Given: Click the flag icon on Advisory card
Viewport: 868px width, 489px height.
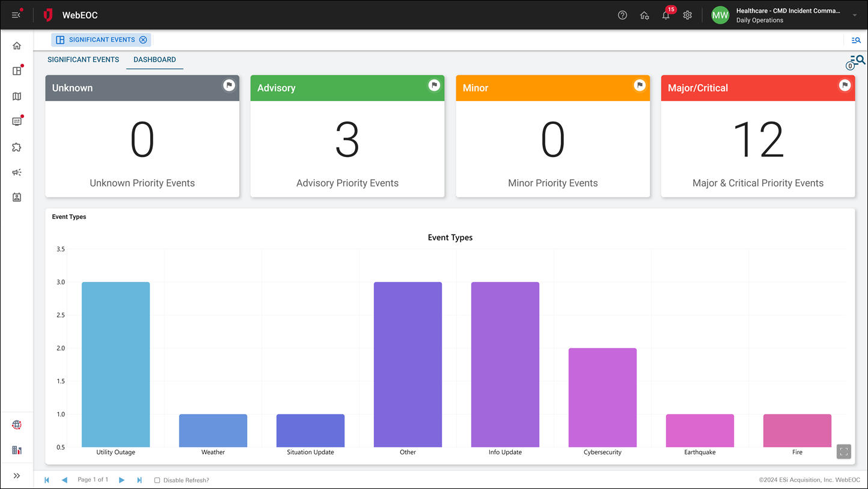Looking at the screenshot, I should pos(434,85).
